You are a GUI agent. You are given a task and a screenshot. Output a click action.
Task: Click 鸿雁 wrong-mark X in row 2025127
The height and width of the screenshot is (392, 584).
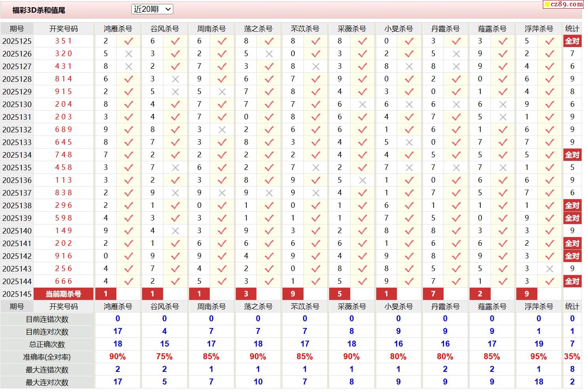129,66
